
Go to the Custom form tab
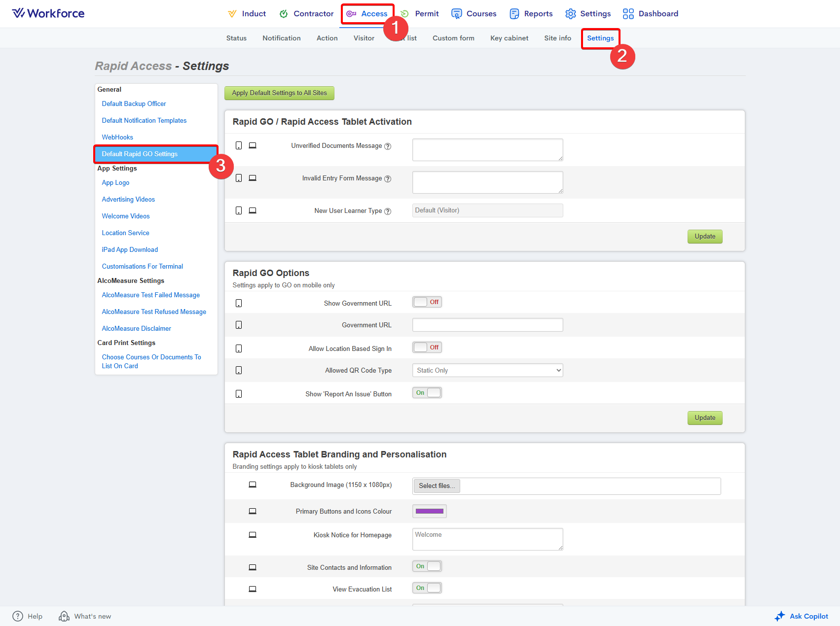(x=453, y=38)
